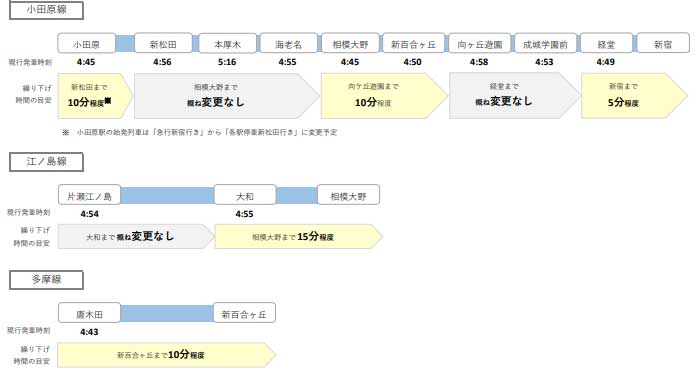This screenshot has height=370, width=700.
Task: Click the 江ノ島線 line heading box
Action: click(46, 162)
